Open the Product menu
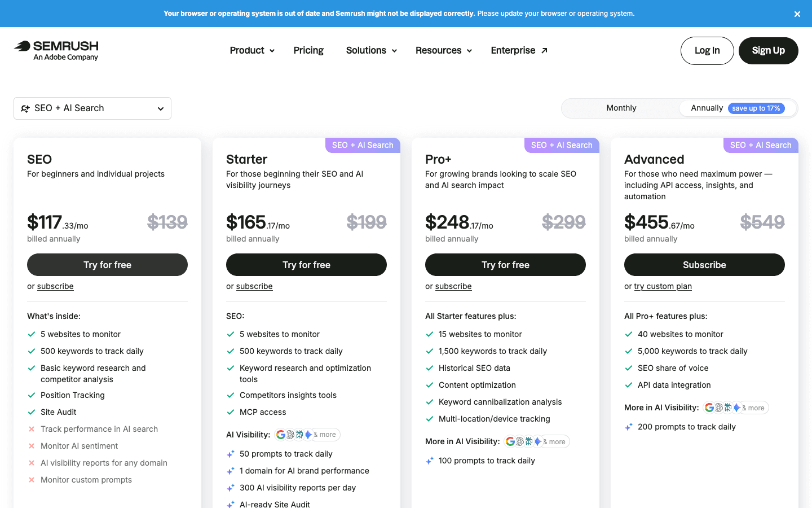Viewport: 812px width, 508px height. (252, 50)
